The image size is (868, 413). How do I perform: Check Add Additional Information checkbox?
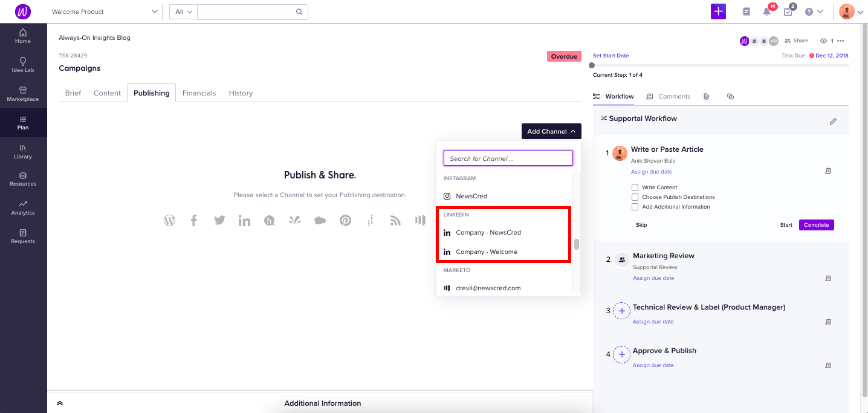[635, 207]
